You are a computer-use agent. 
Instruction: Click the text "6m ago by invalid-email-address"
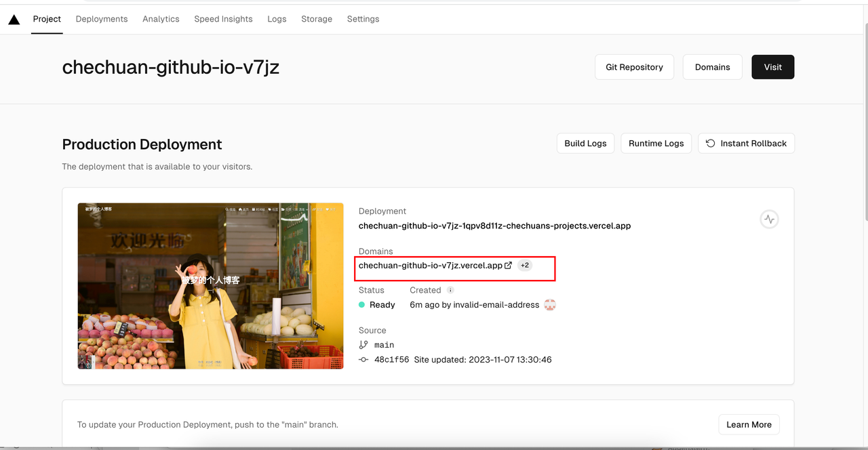tap(475, 305)
